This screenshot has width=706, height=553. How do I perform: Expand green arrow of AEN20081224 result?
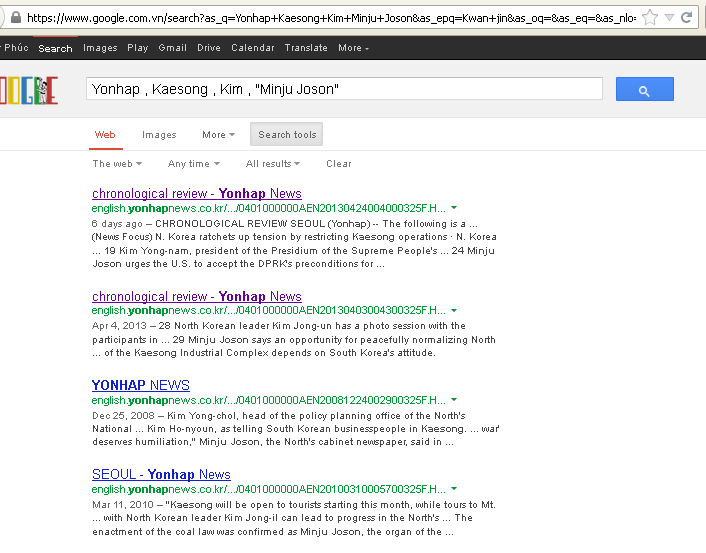[x=454, y=399]
